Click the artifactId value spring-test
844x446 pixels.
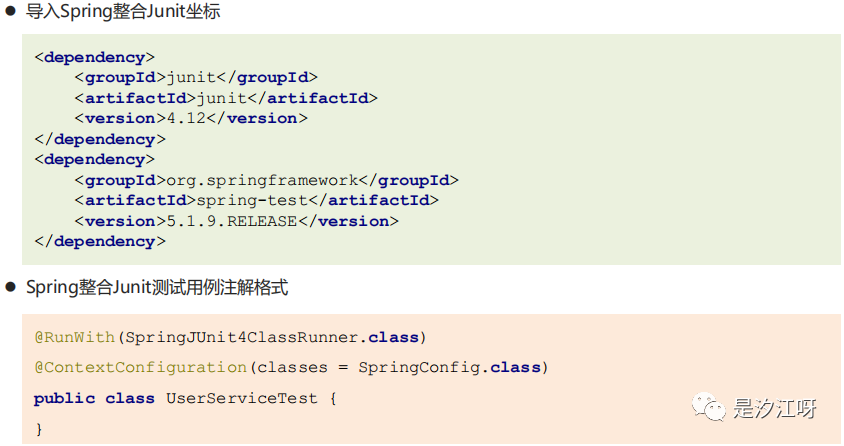[x=252, y=201]
